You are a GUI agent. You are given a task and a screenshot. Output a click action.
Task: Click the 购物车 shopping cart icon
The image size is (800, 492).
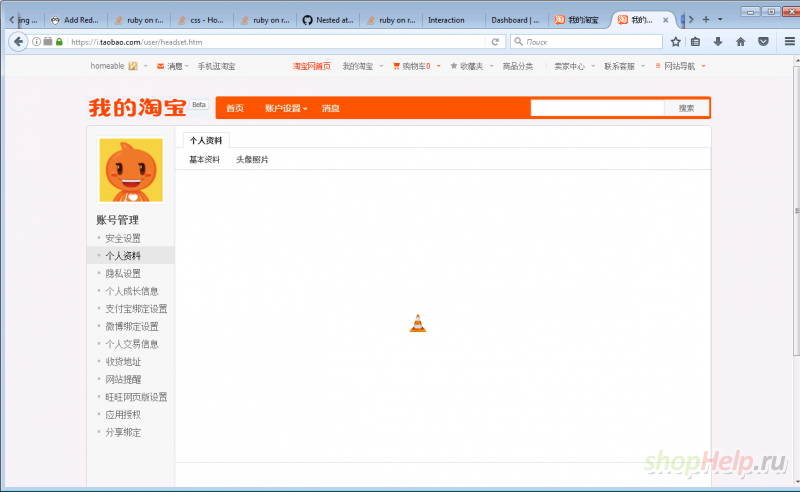396,66
